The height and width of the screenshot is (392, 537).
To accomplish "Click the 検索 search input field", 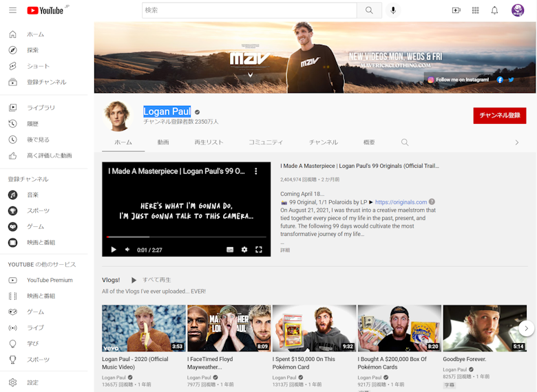I will tap(249, 10).
